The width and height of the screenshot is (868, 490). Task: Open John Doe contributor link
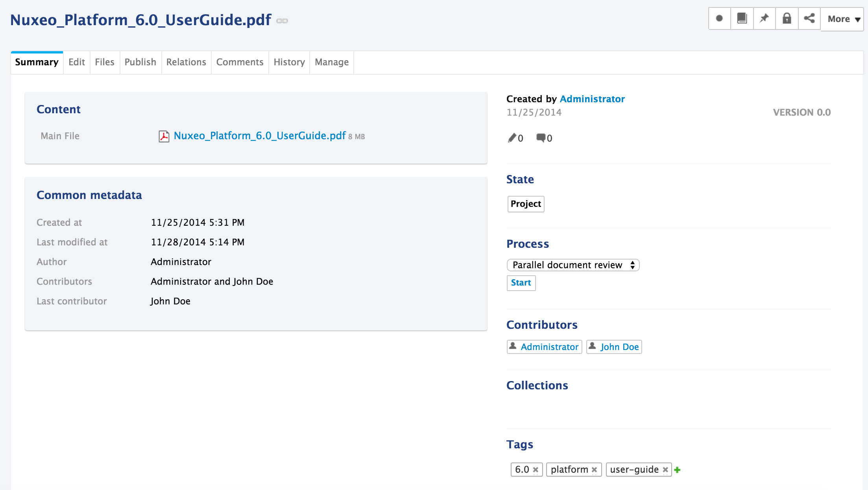tap(619, 347)
